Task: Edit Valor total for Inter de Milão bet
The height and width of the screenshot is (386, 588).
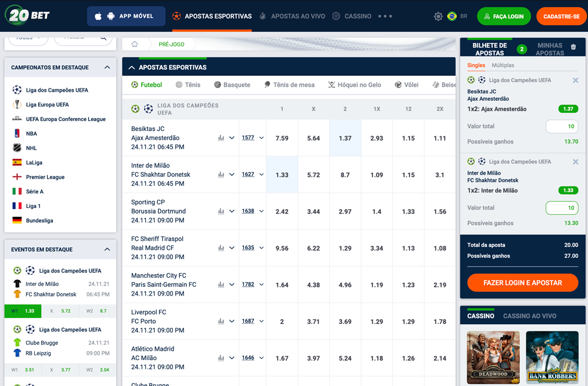Action: tap(562, 208)
